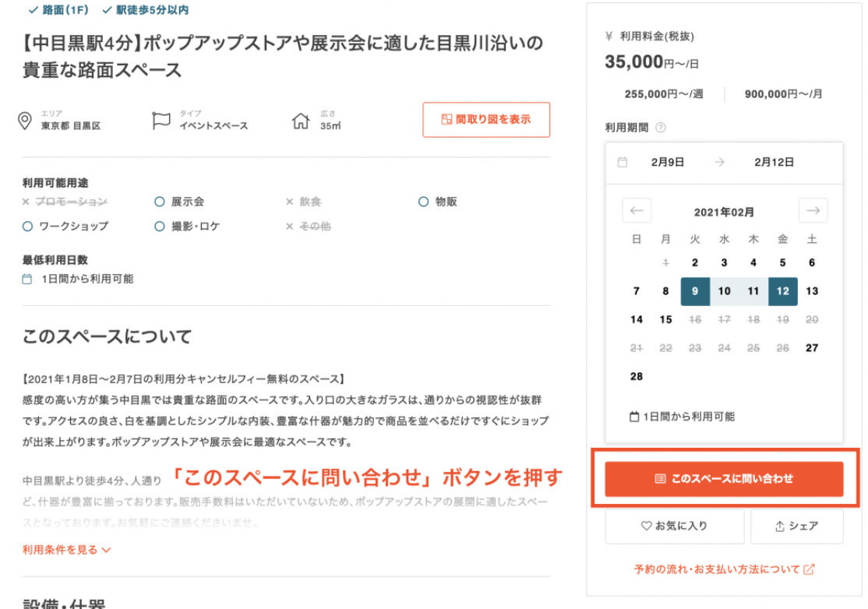The image size is (868, 609).
Task: Select February 13 in the calendar
Action: point(812,291)
